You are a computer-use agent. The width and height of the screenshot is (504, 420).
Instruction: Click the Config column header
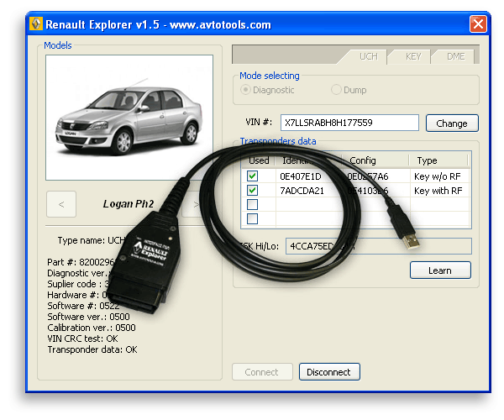coord(375,160)
